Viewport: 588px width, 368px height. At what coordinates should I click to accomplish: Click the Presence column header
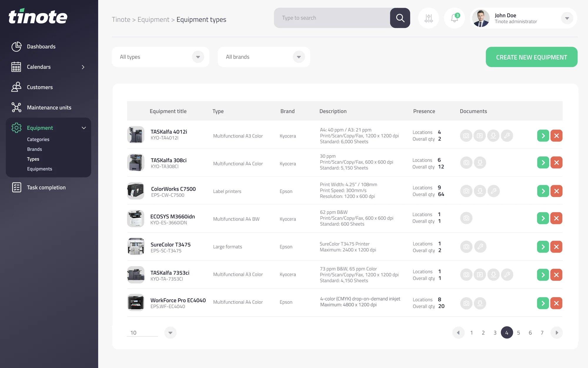[424, 111]
